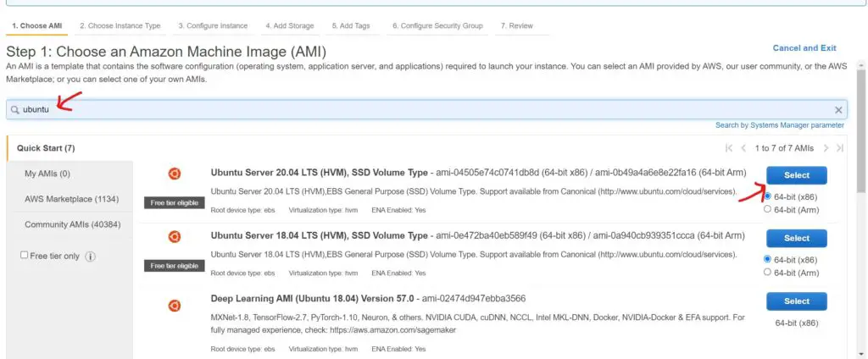Go to next page of AMI results

pyautogui.click(x=826, y=148)
